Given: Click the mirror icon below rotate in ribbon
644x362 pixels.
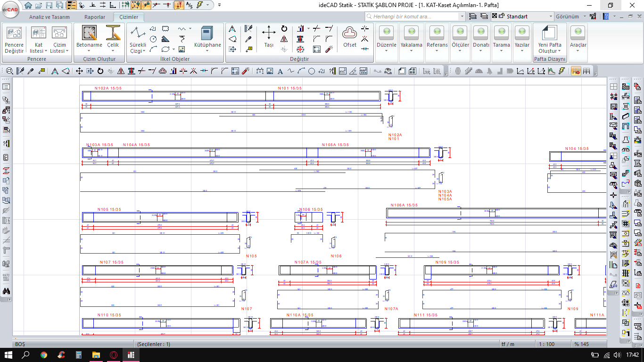Looking at the screenshot, I should click(x=284, y=39).
